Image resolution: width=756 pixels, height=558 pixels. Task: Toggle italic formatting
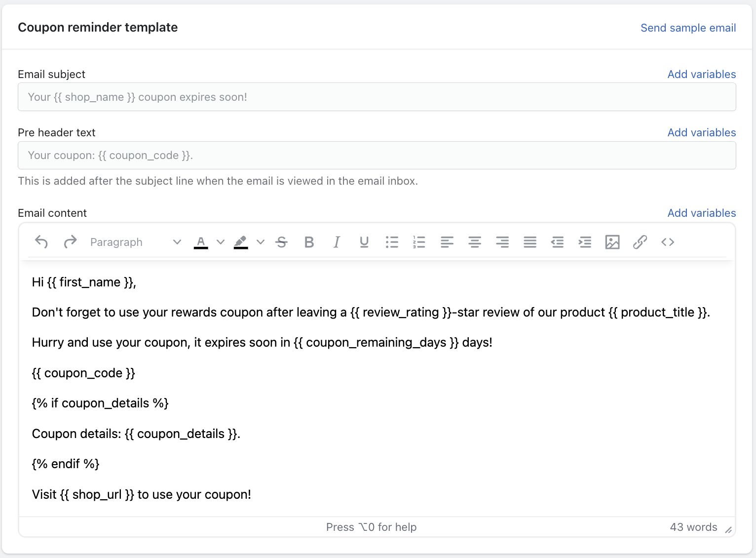[x=337, y=242]
